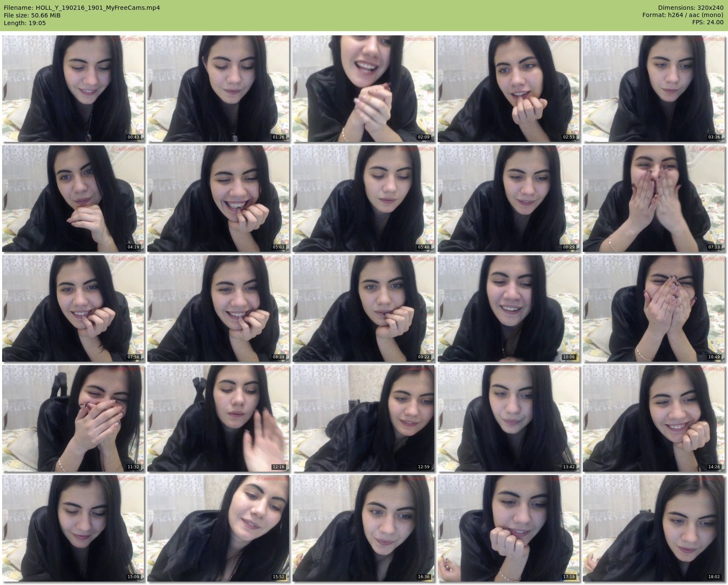The image size is (728, 585).
Task: Click the "FPS: 24.00" text
Action: [x=708, y=23]
